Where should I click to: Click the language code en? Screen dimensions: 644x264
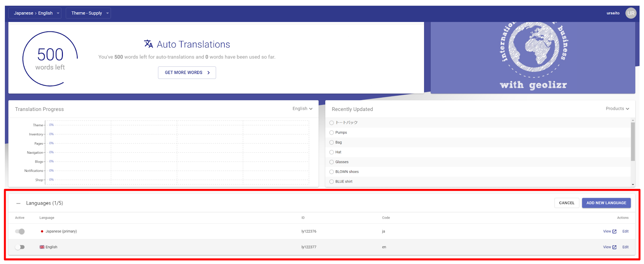pos(384,247)
